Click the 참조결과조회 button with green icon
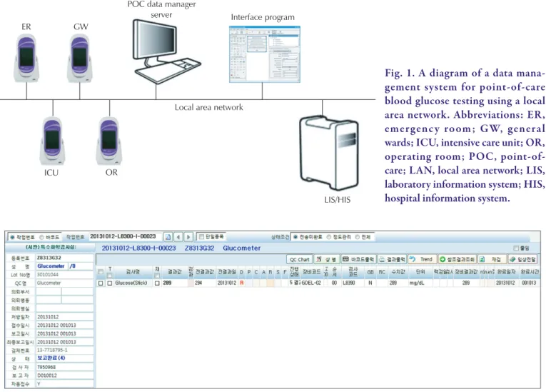The width and height of the screenshot is (546, 392). (x=457, y=259)
